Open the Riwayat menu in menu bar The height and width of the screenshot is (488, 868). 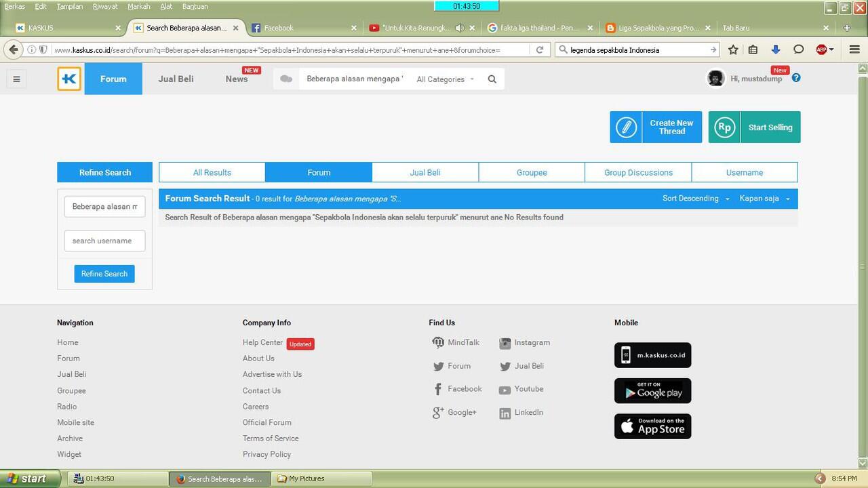coord(105,7)
